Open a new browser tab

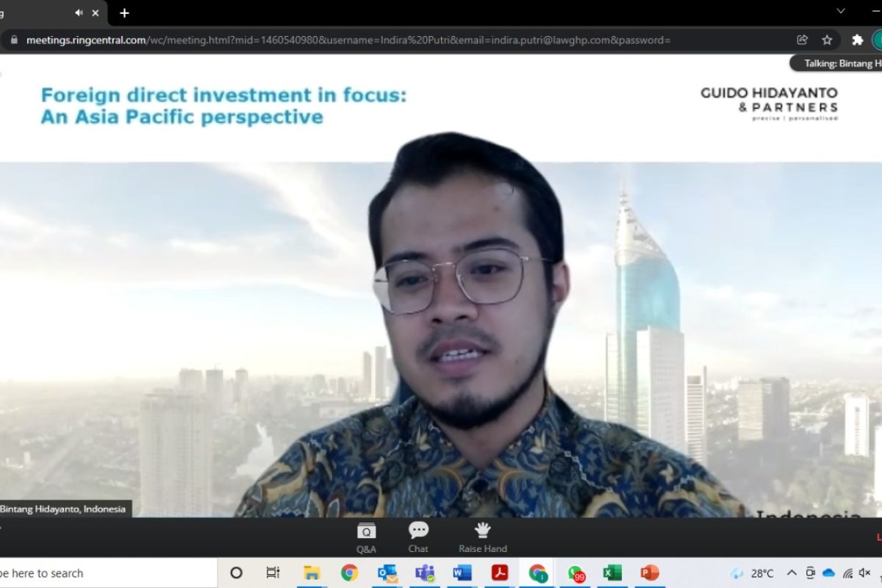pyautogui.click(x=124, y=12)
